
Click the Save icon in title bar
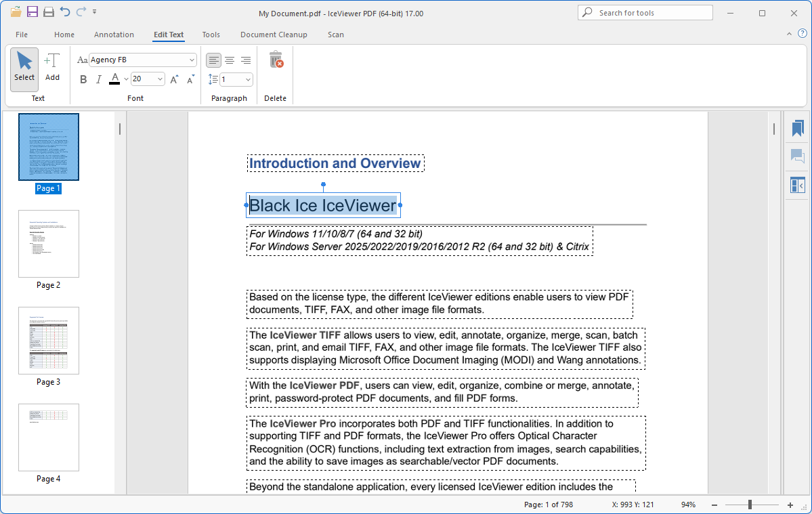pyautogui.click(x=33, y=12)
